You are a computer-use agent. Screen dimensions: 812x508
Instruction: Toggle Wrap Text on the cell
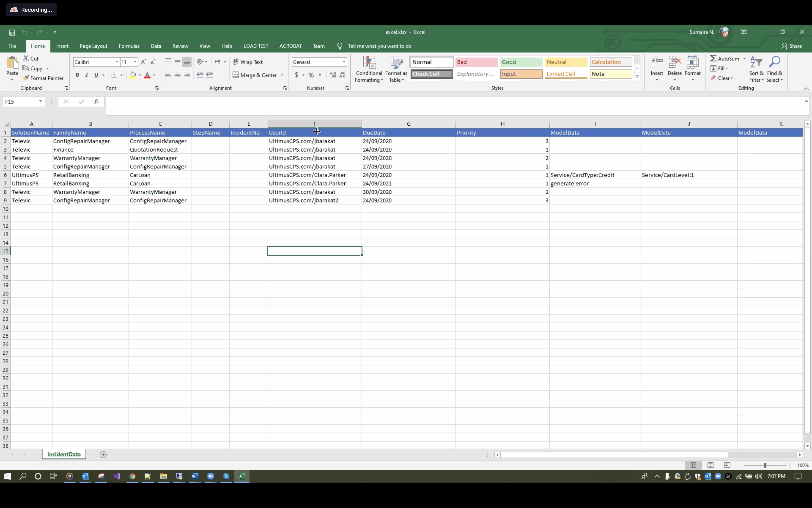click(x=248, y=62)
